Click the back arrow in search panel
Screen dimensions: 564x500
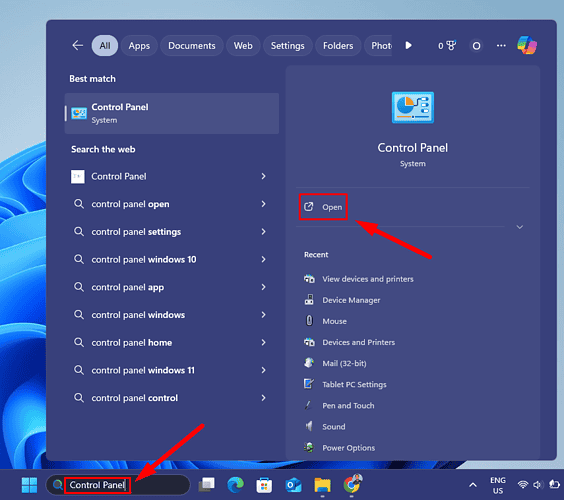tap(77, 45)
